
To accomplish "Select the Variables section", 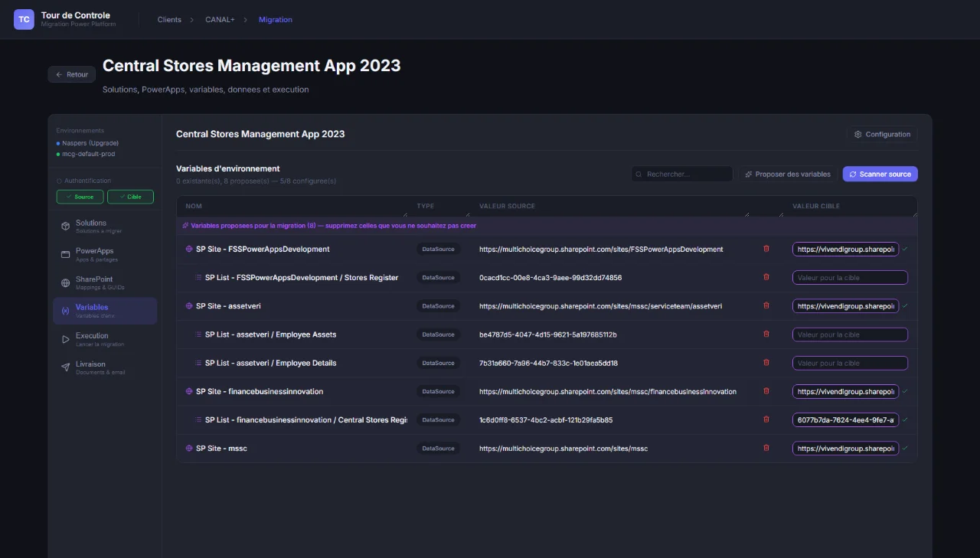I will pos(105,311).
